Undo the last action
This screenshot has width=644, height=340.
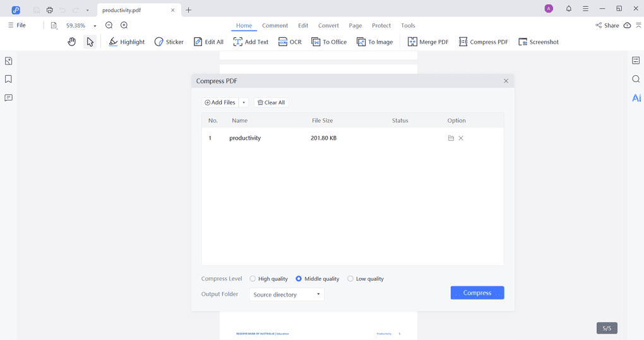(63, 10)
